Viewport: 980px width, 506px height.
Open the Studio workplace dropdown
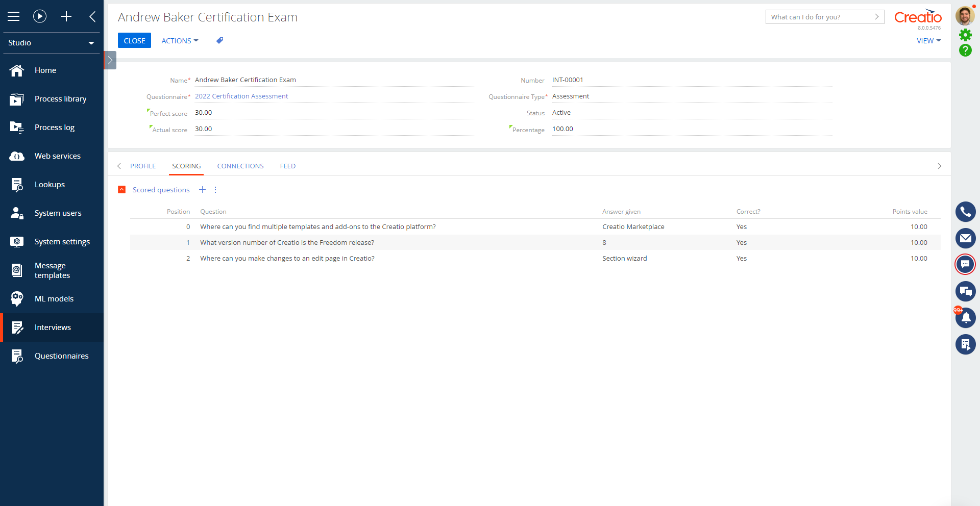click(52, 43)
